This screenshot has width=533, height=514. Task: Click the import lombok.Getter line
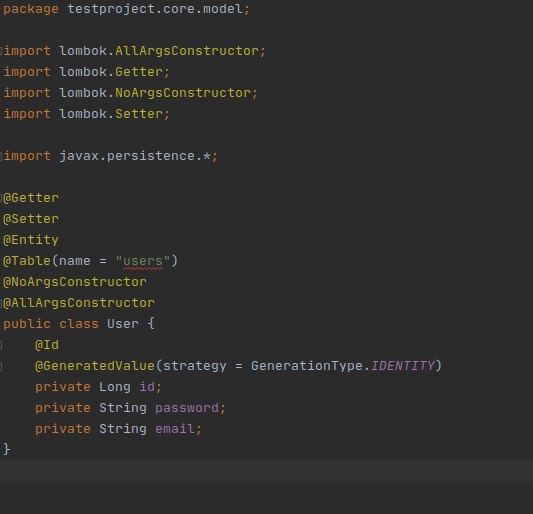coord(86,72)
